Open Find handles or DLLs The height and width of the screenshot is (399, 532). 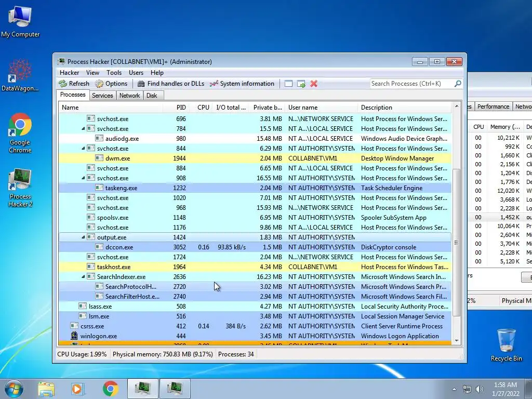tap(170, 84)
